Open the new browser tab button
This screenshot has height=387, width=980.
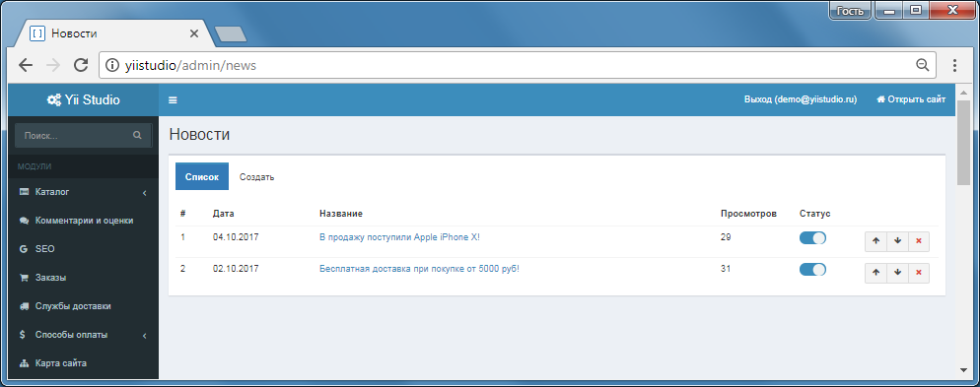(x=230, y=34)
